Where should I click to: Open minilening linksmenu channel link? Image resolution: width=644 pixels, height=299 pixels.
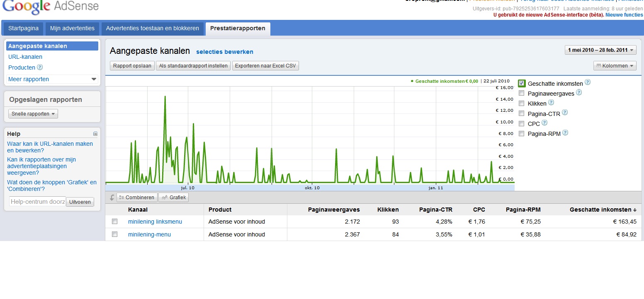[155, 222]
